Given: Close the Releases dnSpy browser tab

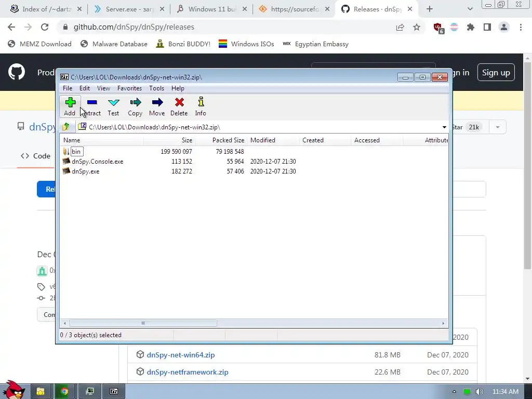Looking at the screenshot, I should click(410, 9).
